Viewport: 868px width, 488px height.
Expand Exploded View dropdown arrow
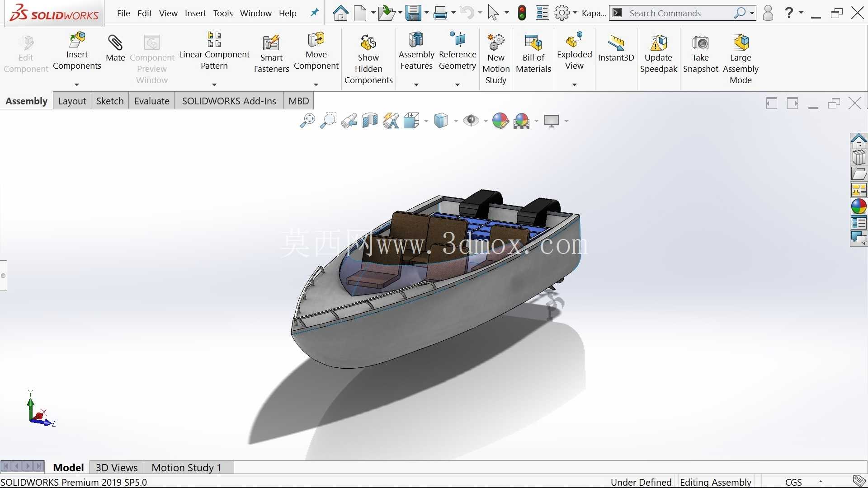pyautogui.click(x=575, y=84)
